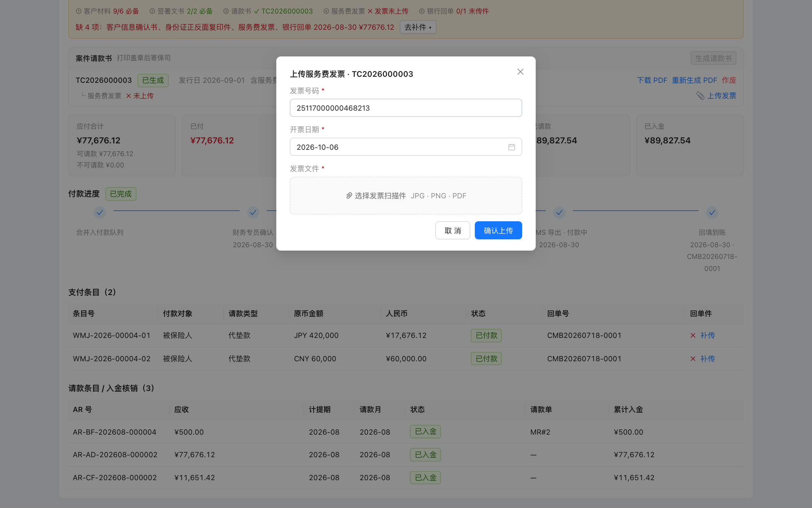
Task: Click the 客户材料 9/6 必备 checklist item
Action: point(107,11)
